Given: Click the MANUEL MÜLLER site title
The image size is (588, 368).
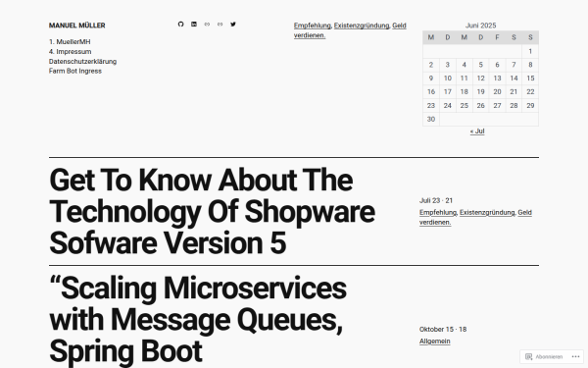Looking at the screenshot, I should coord(76,26).
